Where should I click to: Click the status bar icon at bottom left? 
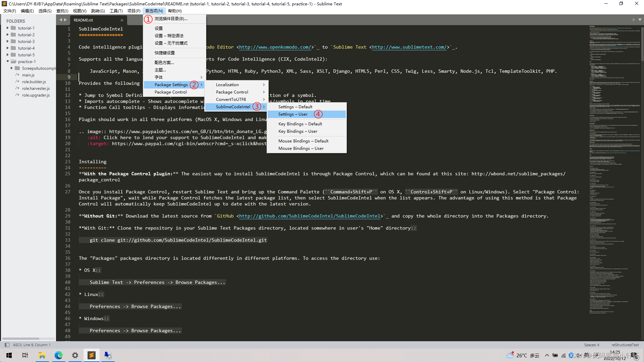[7, 345]
